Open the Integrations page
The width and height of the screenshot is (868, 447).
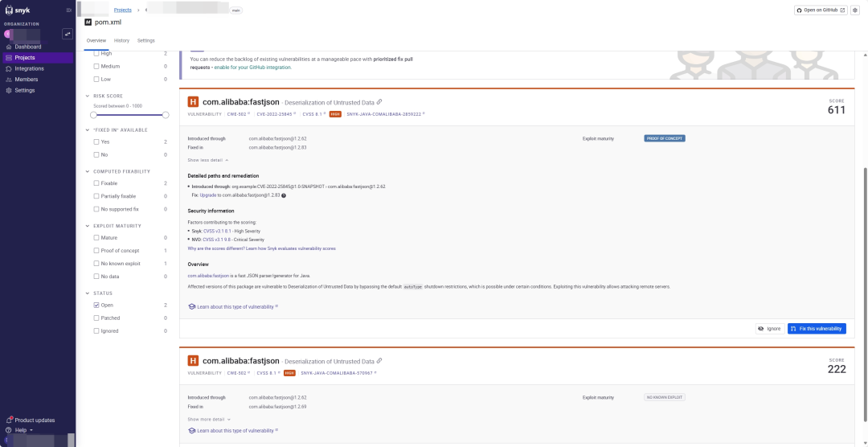[x=30, y=68]
